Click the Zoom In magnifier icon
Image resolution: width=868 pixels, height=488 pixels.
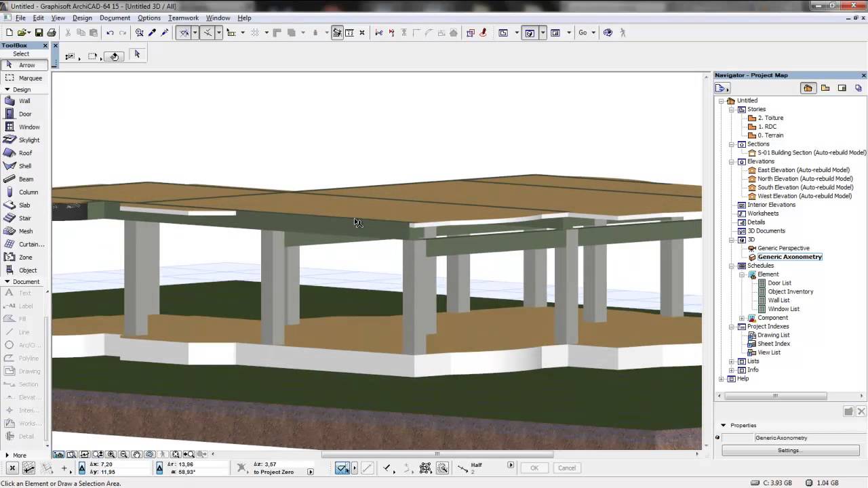[111, 455]
